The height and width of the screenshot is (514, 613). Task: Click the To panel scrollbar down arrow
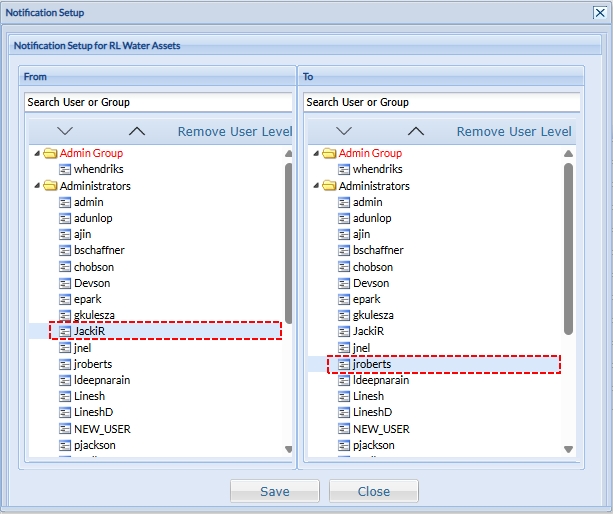pos(568,449)
